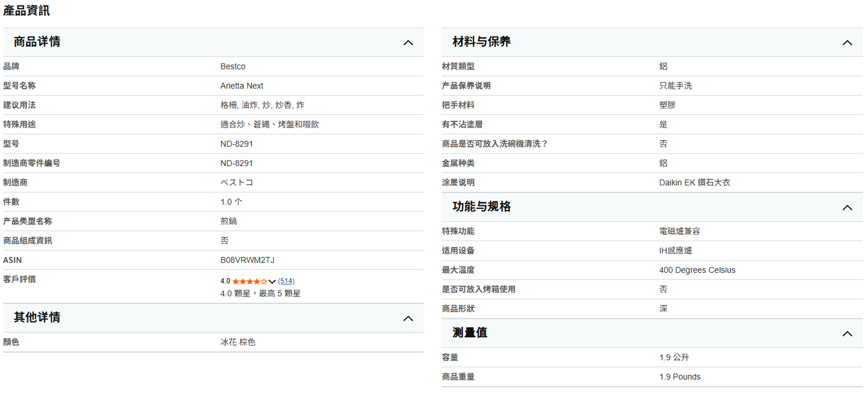Image resolution: width=868 pixels, height=394 pixels.
Task: Collapse the 其他详情 section chevron
Action: (x=408, y=319)
